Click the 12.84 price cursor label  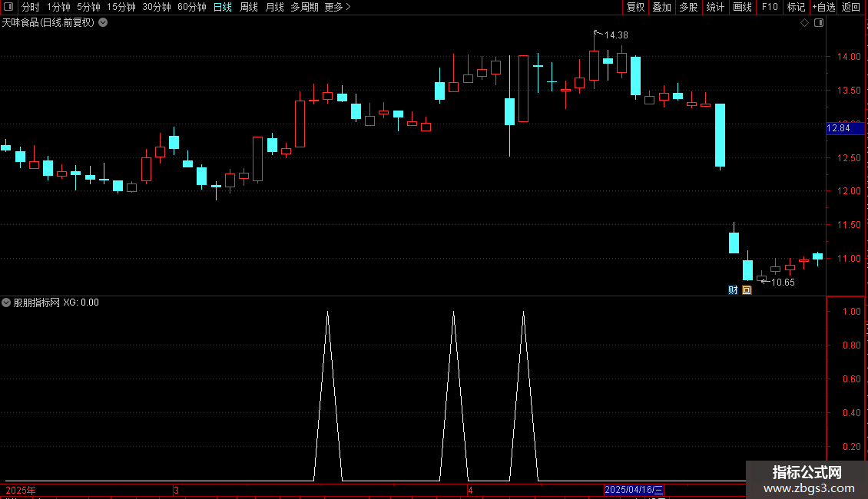tap(845, 128)
